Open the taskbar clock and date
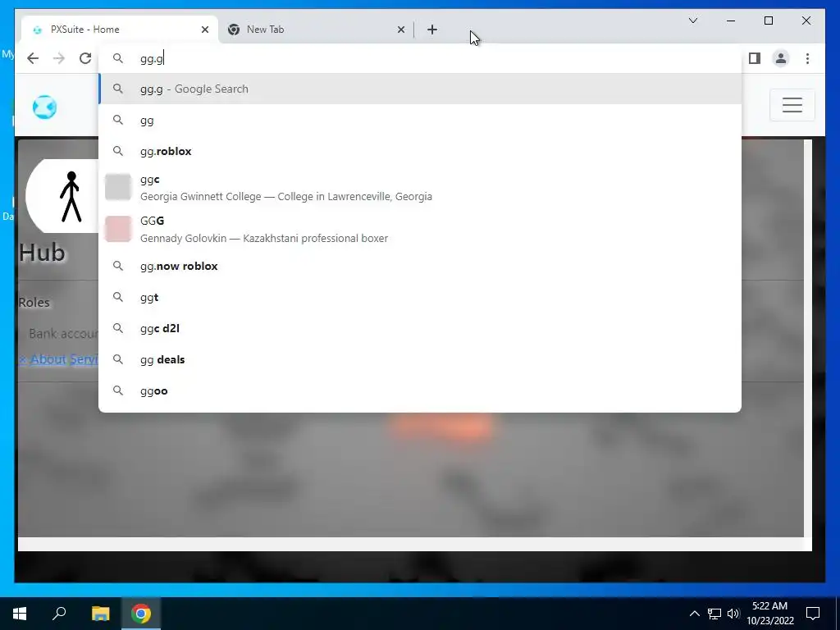This screenshot has height=630, width=840. [x=769, y=614]
